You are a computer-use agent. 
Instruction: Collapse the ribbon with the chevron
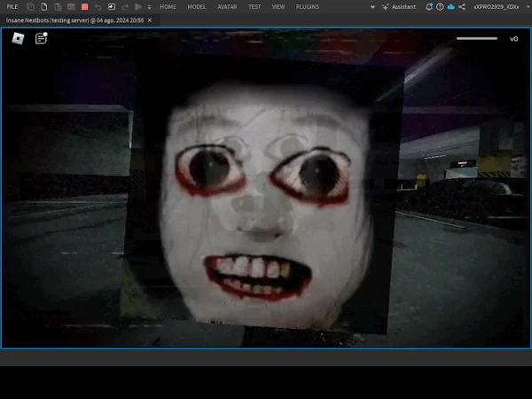pos(372,6)
